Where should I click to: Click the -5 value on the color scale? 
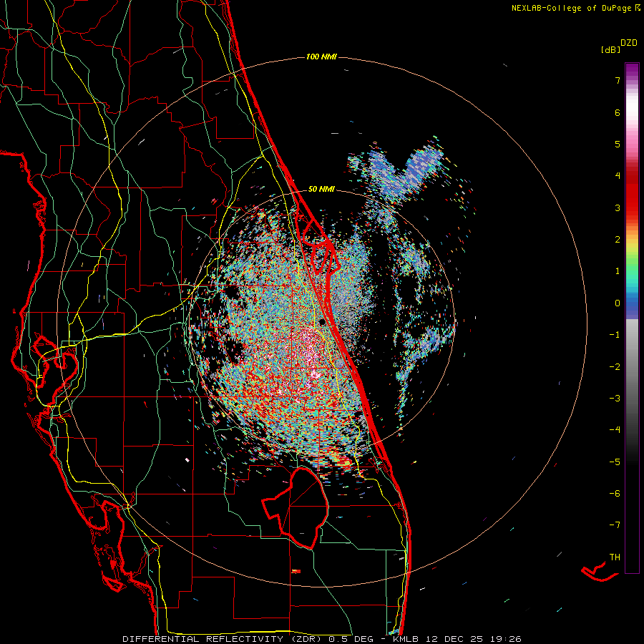[615, 462]
